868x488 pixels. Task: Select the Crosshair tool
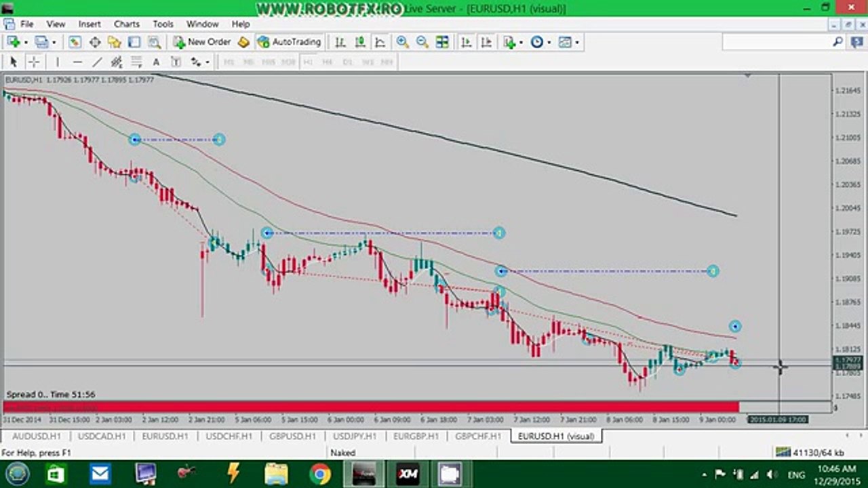coord(33,62)
